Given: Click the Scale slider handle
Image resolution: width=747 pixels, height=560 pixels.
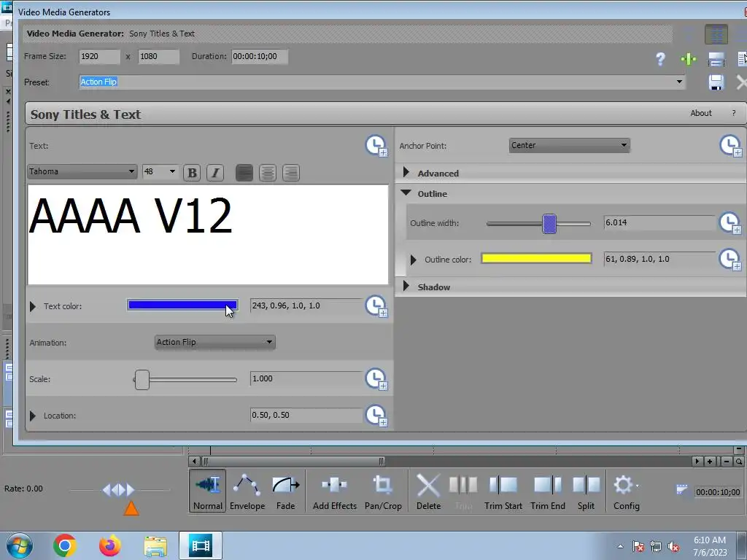Looking at the screenshot, I should pos(142,379).
